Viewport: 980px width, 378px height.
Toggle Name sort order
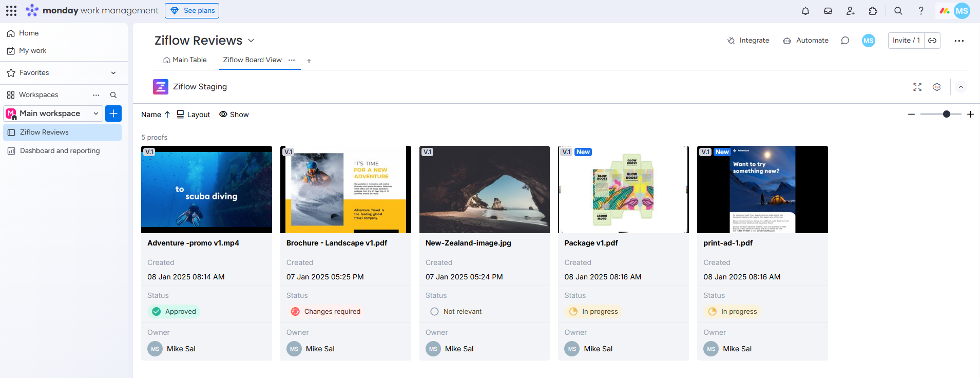click(x=156, y=115)
